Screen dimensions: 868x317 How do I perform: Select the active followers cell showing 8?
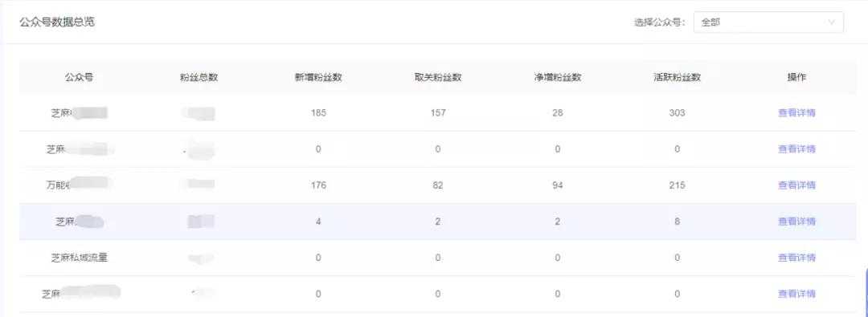tap(677, 221)
